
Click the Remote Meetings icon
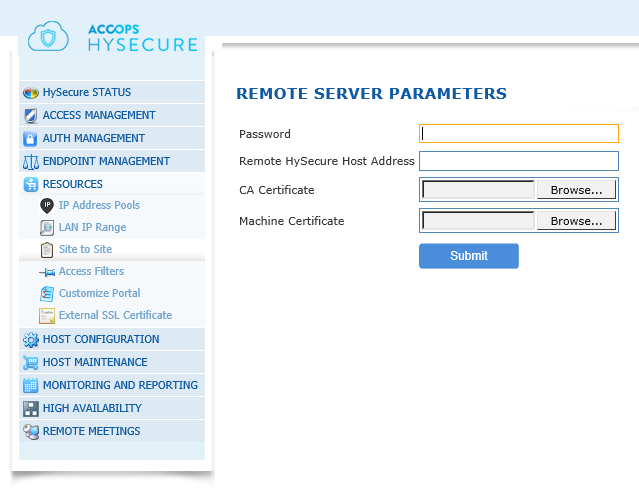(31, 432)
